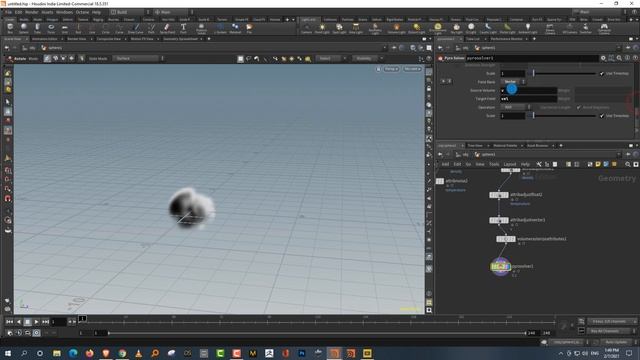Image resolution: width=640 pixels, height=360 pixels.
Task: Select the Grid shelf tool
Action: click(64, 28)
